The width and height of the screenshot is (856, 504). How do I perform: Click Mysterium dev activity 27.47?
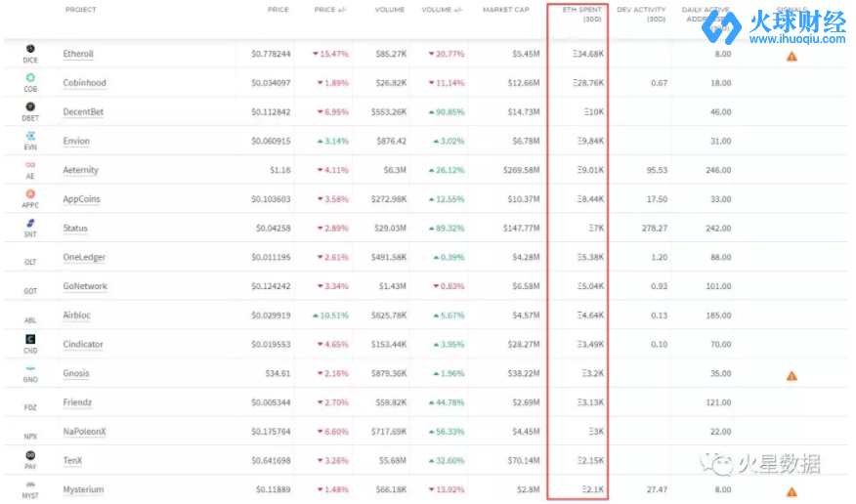[x=657, y=489]
